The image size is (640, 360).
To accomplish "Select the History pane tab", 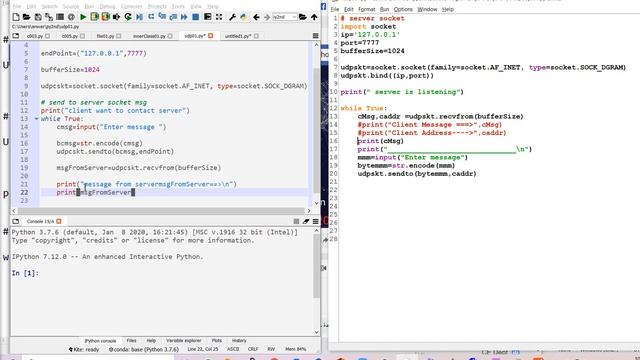I will pos(239,340).
